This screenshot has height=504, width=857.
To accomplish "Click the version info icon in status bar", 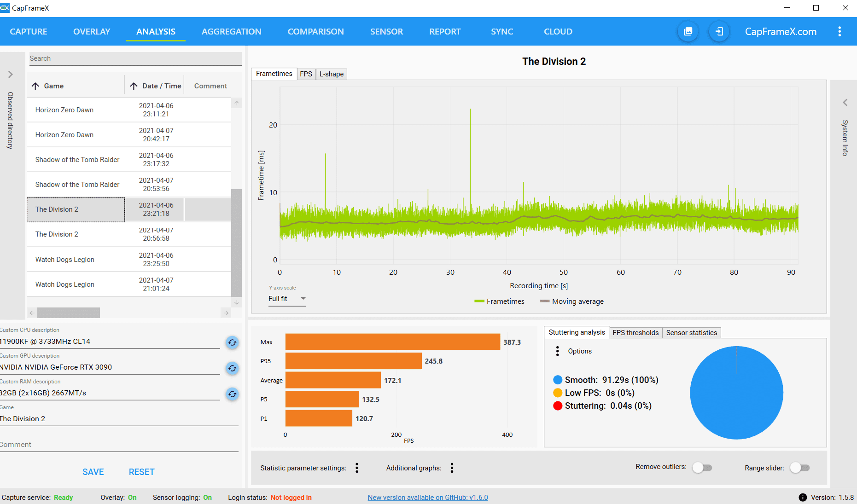I will [x=803, y=498].
